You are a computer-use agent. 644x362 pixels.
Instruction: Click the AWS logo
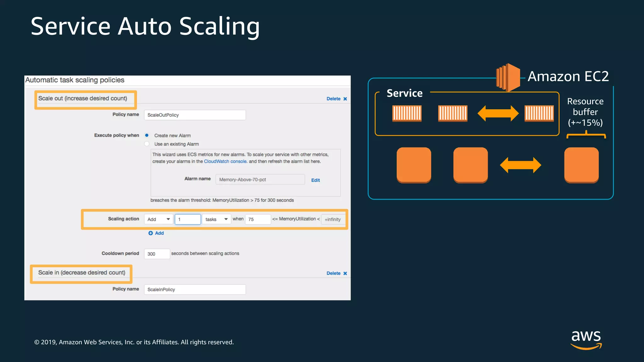coord(586,339)
